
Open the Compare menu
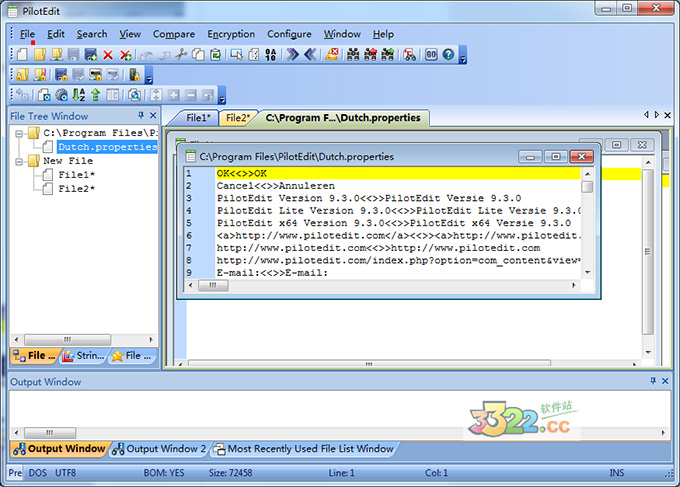point(173,34)
